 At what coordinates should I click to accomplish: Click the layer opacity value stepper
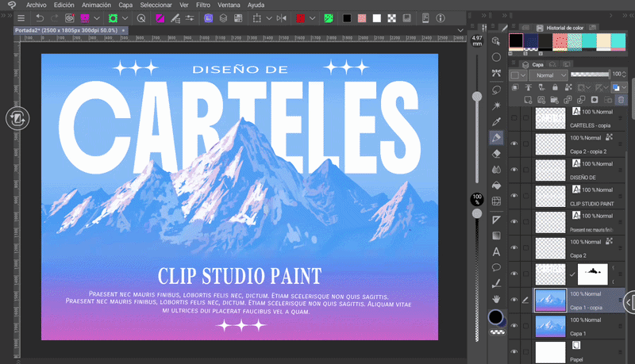[624, 74]
